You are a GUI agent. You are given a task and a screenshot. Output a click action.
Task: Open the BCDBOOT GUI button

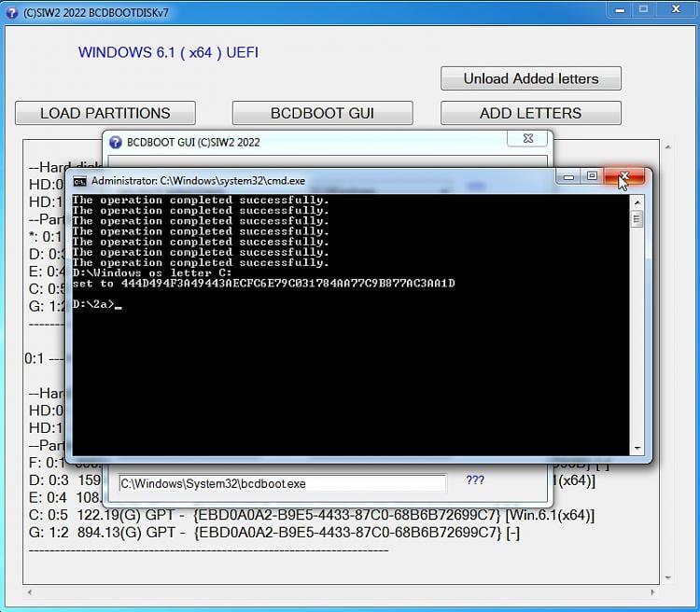322,113
